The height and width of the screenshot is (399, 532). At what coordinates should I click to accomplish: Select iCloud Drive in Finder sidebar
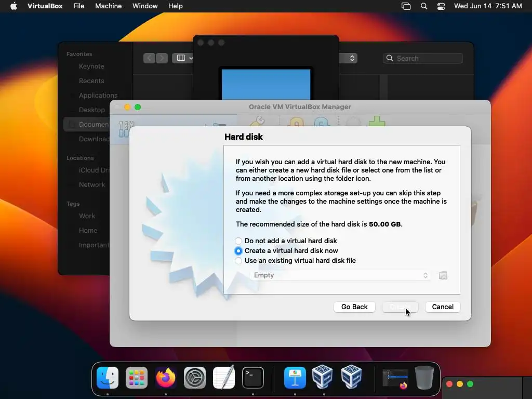[94, 170]
